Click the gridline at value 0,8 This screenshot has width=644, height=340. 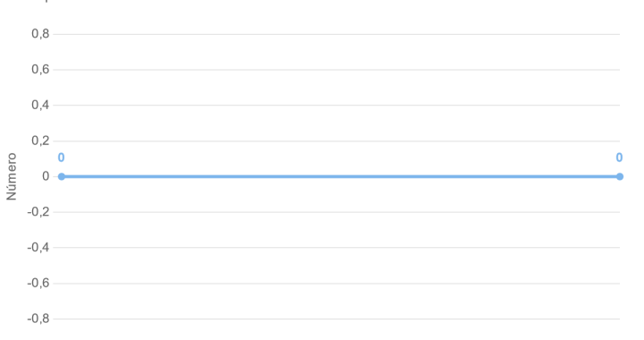(x=336, y=34)
